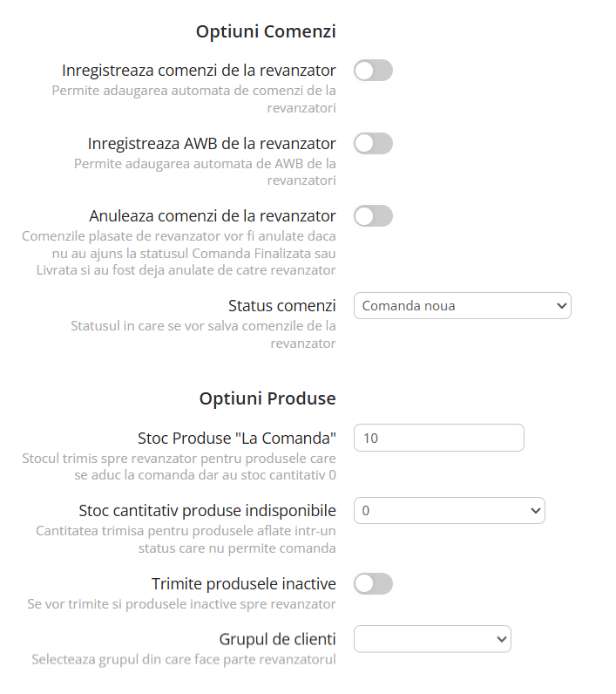Toggle Anuleaza comenzi de la revanzator switch
This screenshot has height=694, width=616.
(x=373, y=216)
